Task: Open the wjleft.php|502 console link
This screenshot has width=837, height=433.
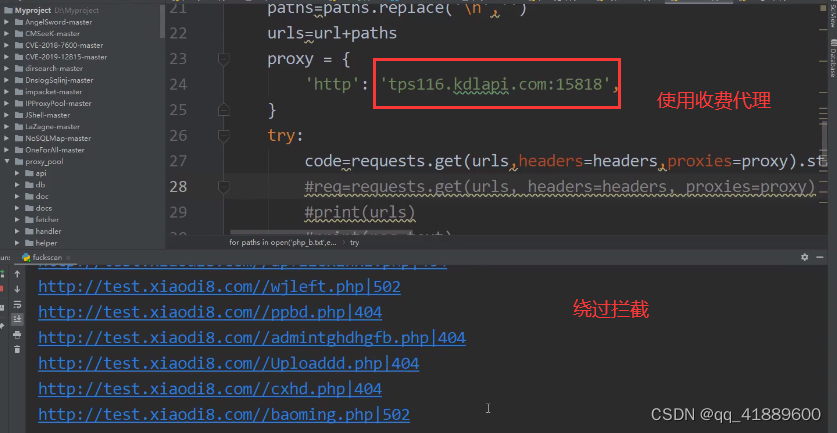Action: pyautogui.click(x=219, y=287)
